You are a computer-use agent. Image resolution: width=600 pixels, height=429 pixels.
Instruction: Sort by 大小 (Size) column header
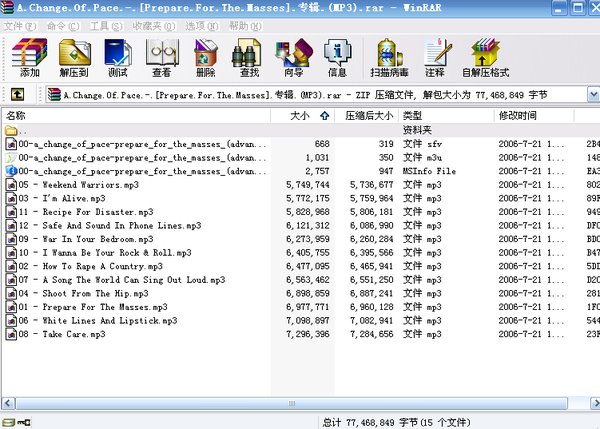[x=302, y=116]
